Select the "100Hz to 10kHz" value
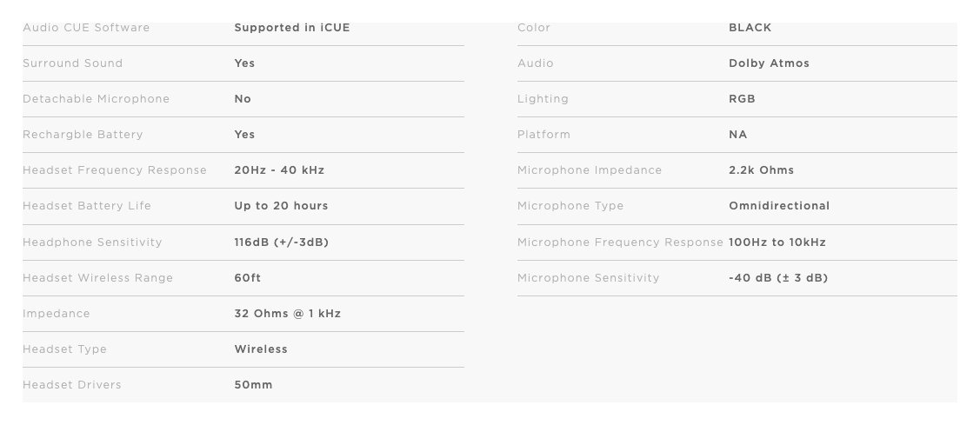The image size is (980, 425). (777, 242)
